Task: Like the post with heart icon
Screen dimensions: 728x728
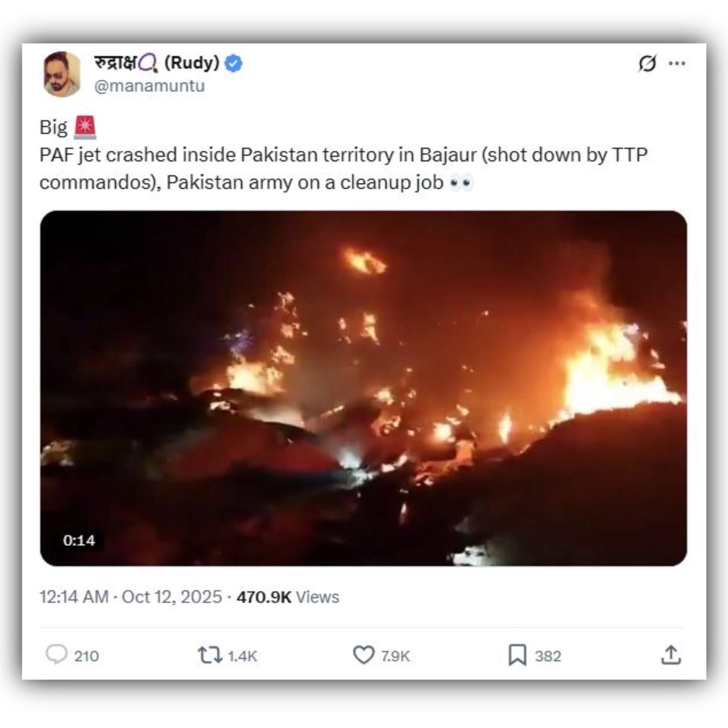Action: (363, 655)
